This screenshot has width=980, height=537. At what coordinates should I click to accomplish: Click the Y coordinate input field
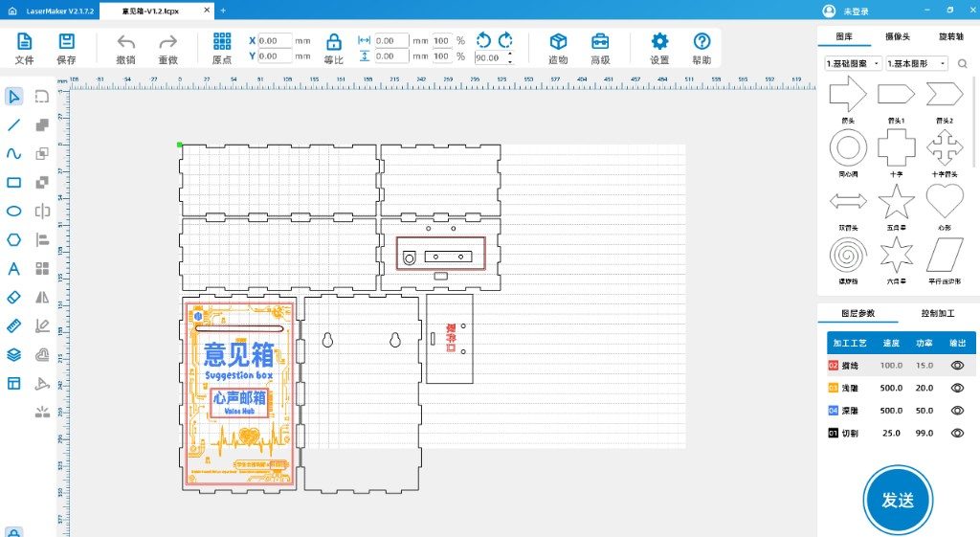pyautogui.click(x=275, y=56)
